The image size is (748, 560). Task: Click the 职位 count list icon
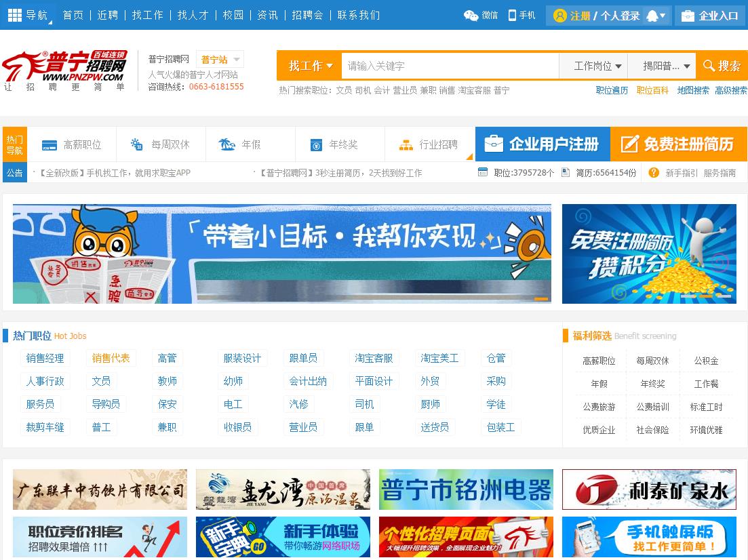pyautogui.click(x=483, y=172)
